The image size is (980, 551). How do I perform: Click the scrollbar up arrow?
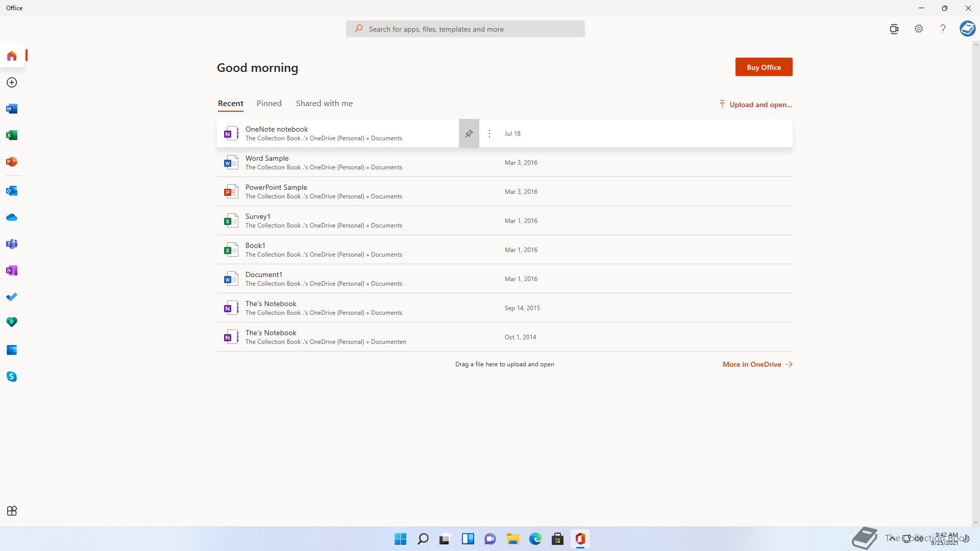[976, 45]
